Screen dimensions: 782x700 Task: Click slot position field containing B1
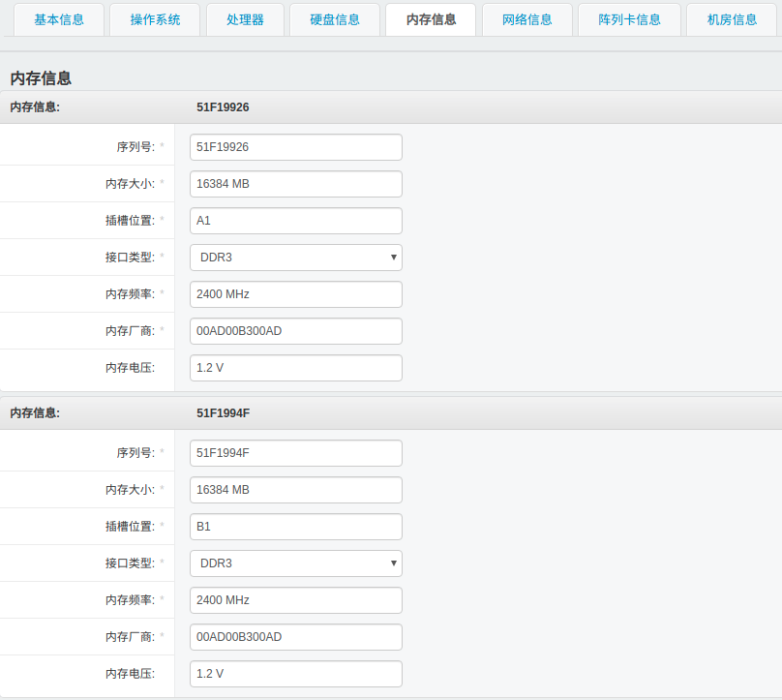[295, 526]
